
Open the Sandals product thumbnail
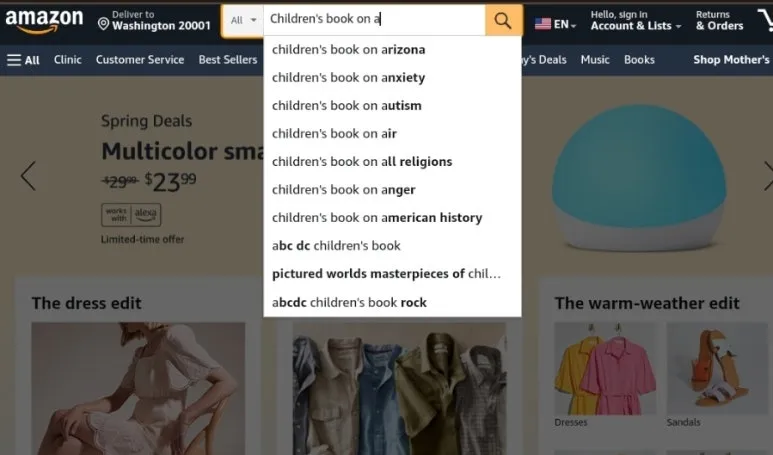[x=717, y=369]
